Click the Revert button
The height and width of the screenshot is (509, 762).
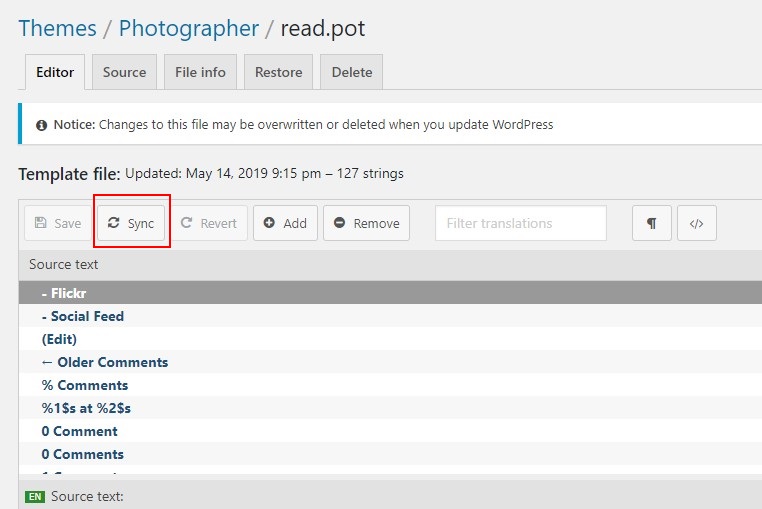pos(209,223)
